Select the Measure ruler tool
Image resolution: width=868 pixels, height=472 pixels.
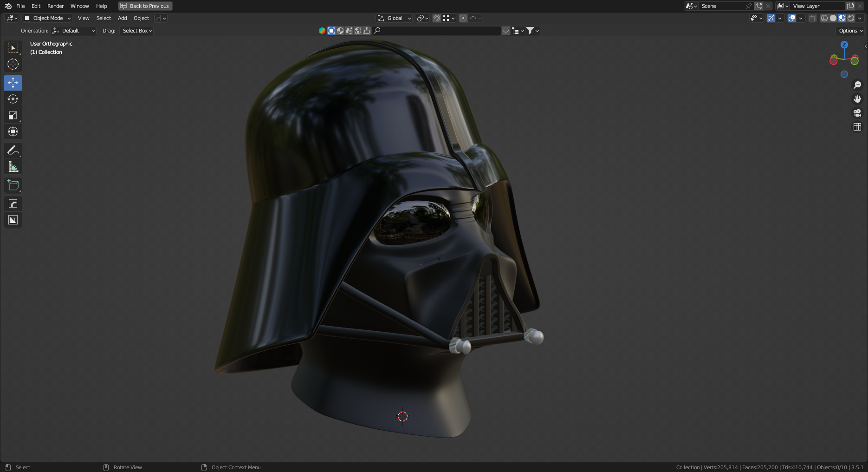(13, 166)
